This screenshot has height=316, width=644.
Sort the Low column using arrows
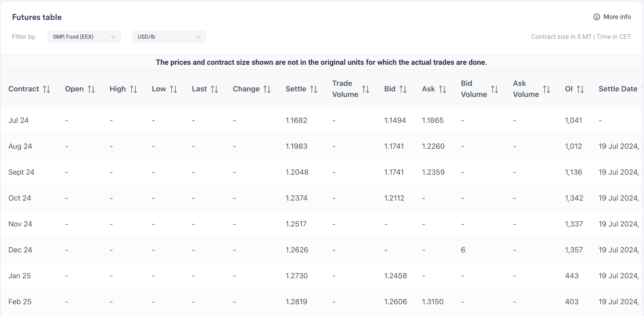click(x=174, y=89)
